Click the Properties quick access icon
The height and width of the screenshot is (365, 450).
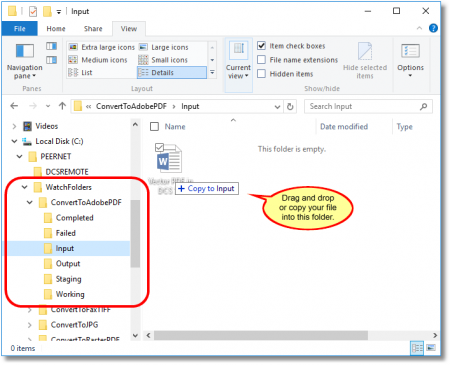(33, 12)
